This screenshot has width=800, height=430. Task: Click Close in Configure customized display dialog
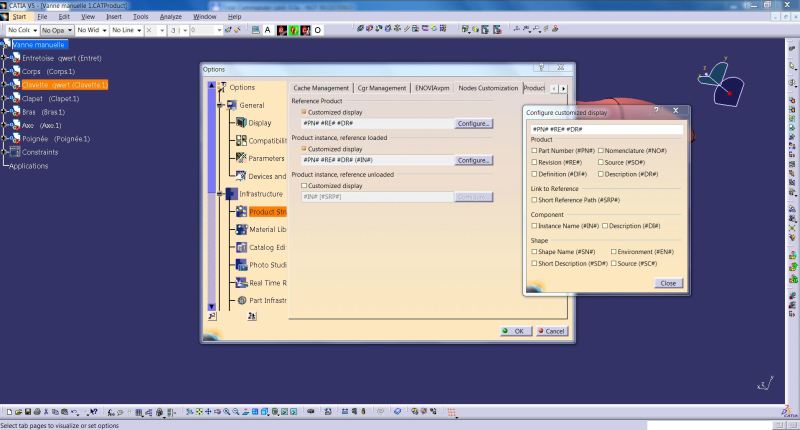(x=668, y=283)
